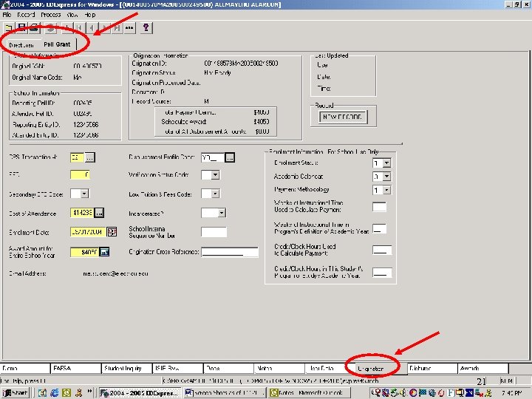Click the Cost of Attendance ellipsis button
This screenshot has width=532, height=399.
click(99, 213)
